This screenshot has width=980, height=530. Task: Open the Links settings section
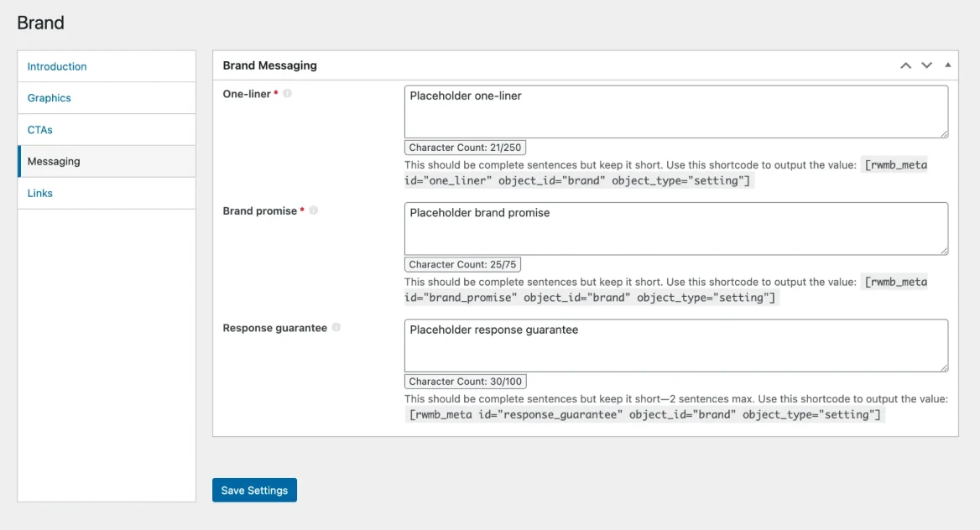(x=39, y=193)
